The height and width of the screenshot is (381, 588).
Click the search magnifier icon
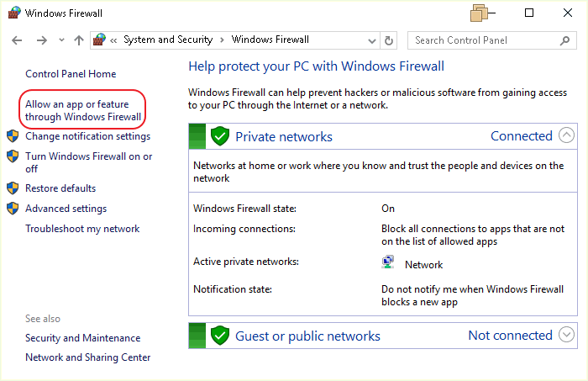pos(564,40)
